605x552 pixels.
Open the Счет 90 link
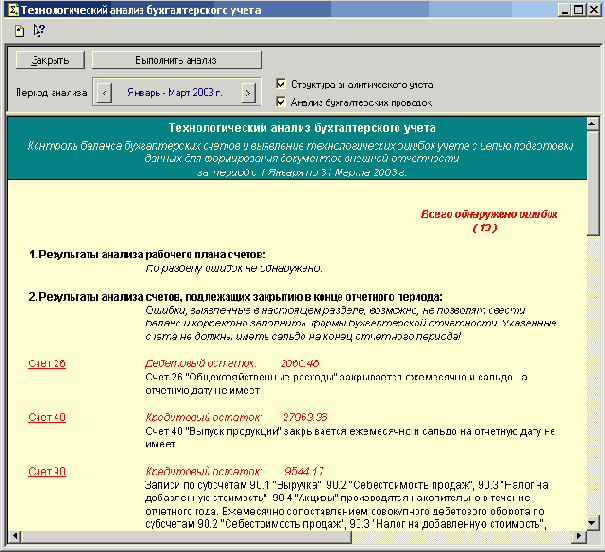click(47, 471)
